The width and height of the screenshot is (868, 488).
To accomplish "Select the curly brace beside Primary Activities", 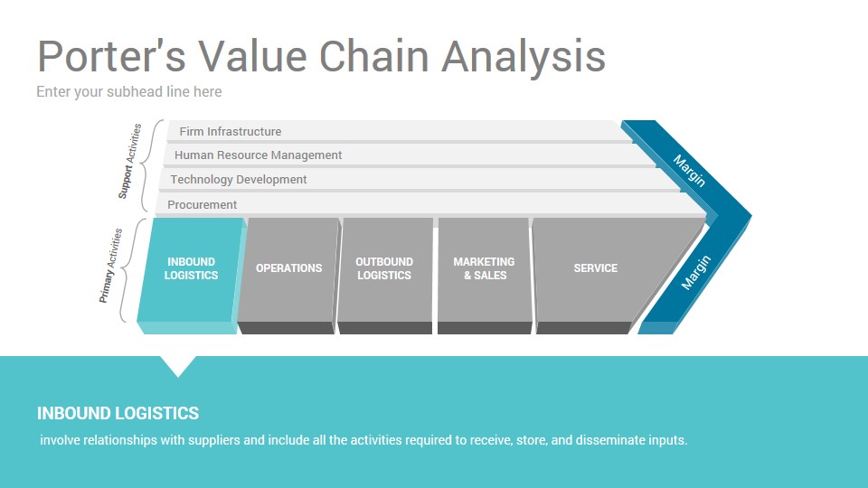I will (x=133, y=270).
